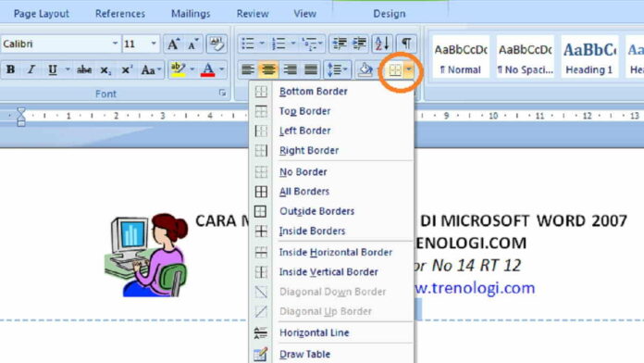This screenshot has height=363, width=644.
Task: Open Mailings tab
Action: pos(191,14)
